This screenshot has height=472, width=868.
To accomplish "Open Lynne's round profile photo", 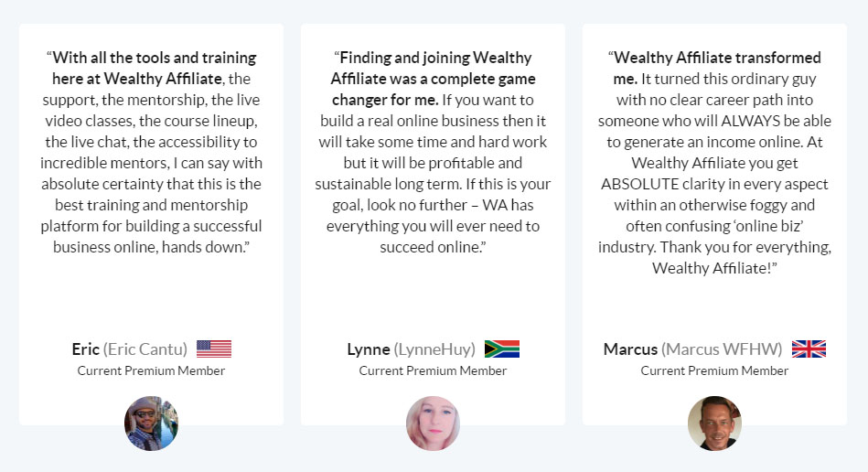I will 433,424.
